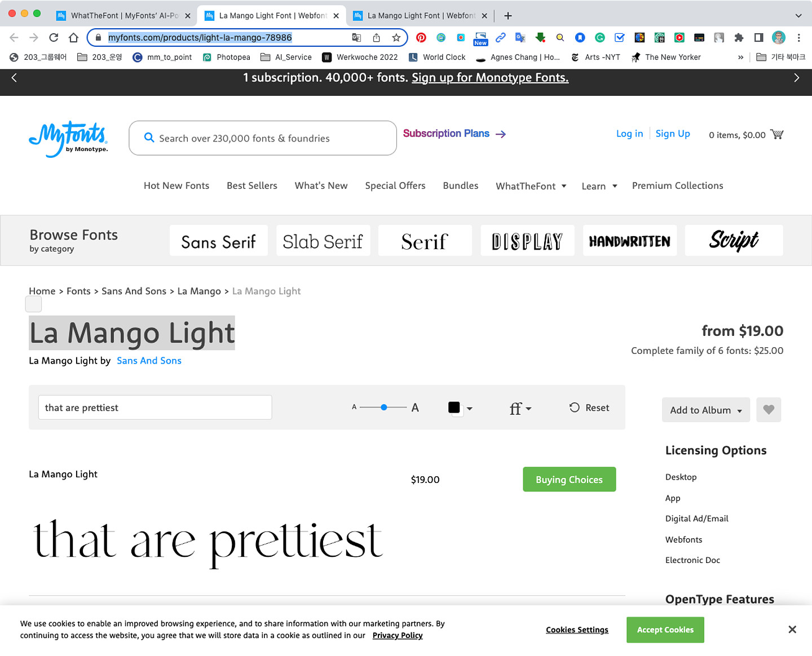
Task: Open the Best Sellers menu item
Action: tap(252, 185)
